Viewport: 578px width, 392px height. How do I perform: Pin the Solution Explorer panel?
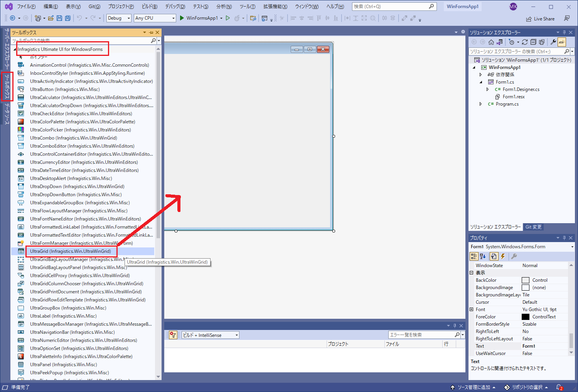(x=564, y=32)
